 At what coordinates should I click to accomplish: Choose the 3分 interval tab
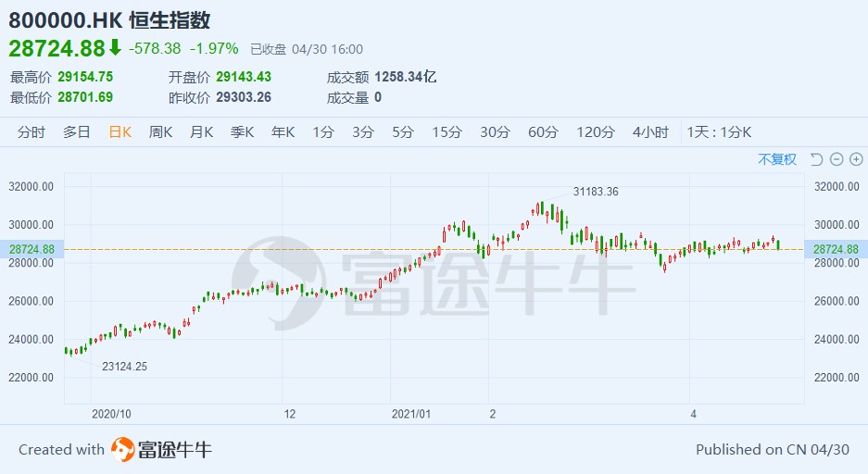[362, 132]
